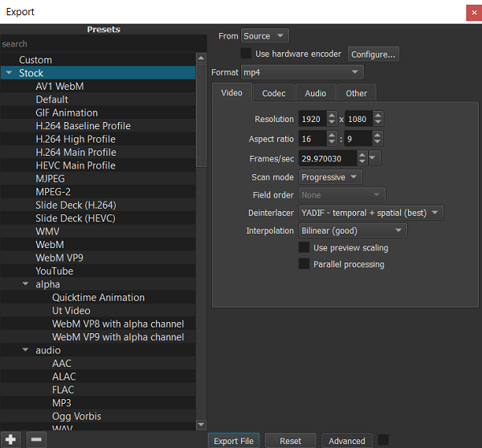The image size is (482, 448).
Task: Click the minus icon to remove preset
Action: (36, 439)
